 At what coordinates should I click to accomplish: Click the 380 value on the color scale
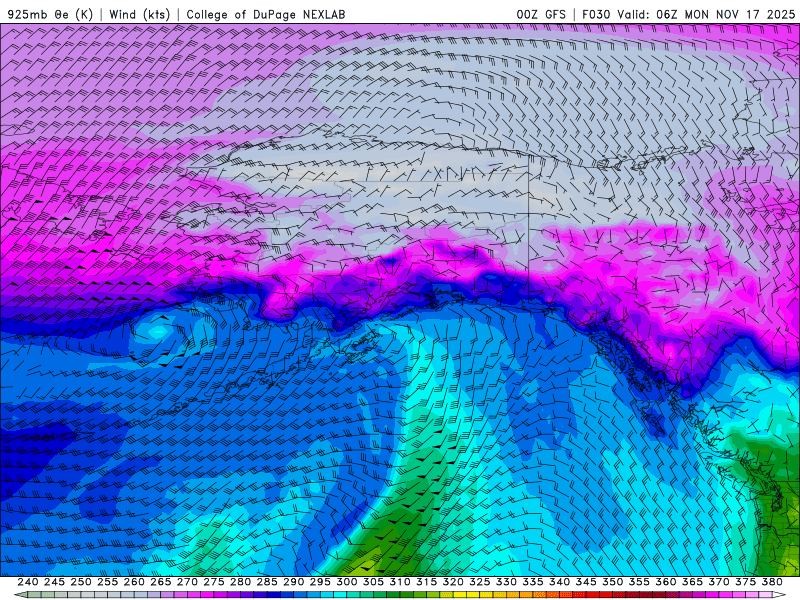pos(772,582)
